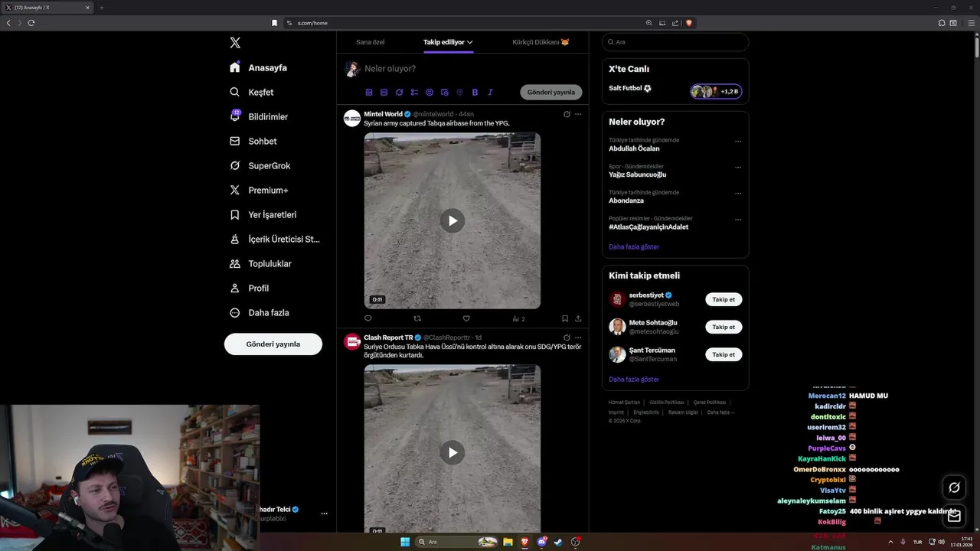Open Gizlilik Politikası footer link
980x551 pixels.
(667, 403)
